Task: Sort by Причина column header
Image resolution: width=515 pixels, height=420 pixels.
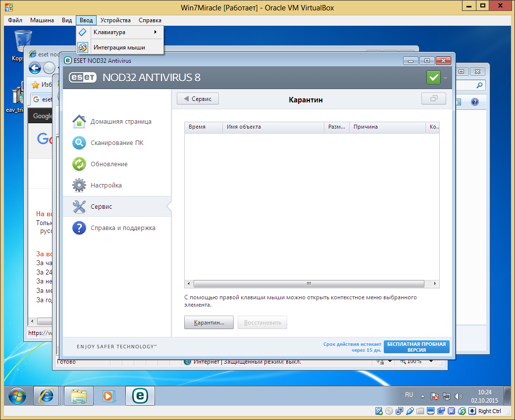Action: coord(388,127)
